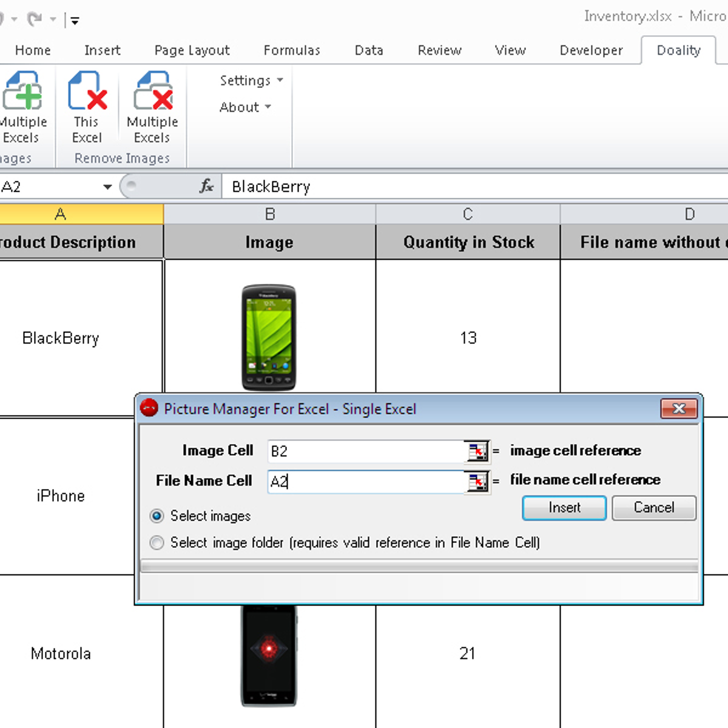Click the Remove Images This Excel icon

click(x=87, y=91)
